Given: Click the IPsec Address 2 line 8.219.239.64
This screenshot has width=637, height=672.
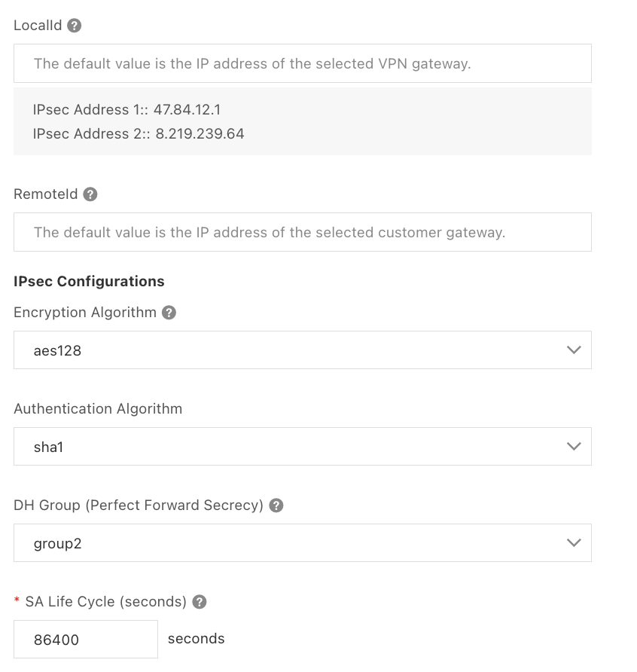Looking at the screenshot, I should (x=139, y=134).
